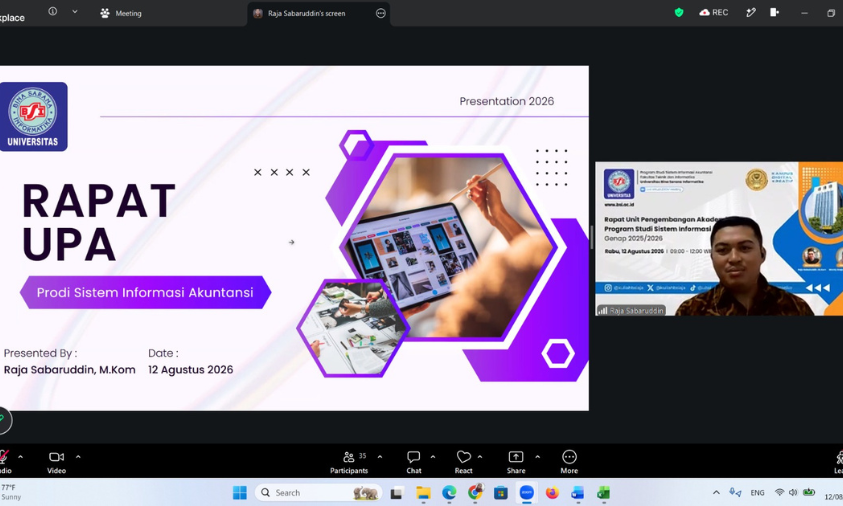Open Microsoft Excel from the taskbar
The width and height of the screenshot is (843, 506).
pos(603,493)
